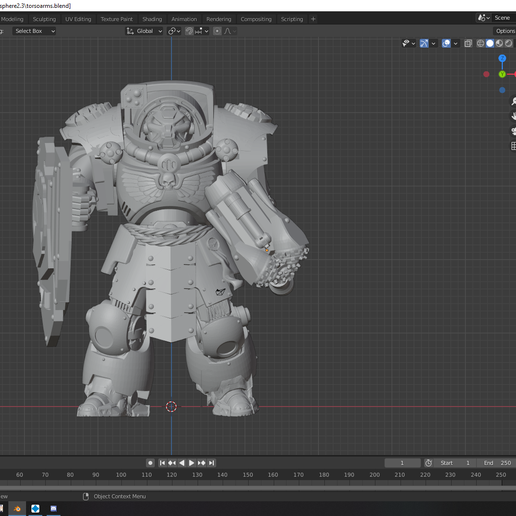Click the Scene name field
The height and width of the screenshot is (516, 516).
click(503, 18)
